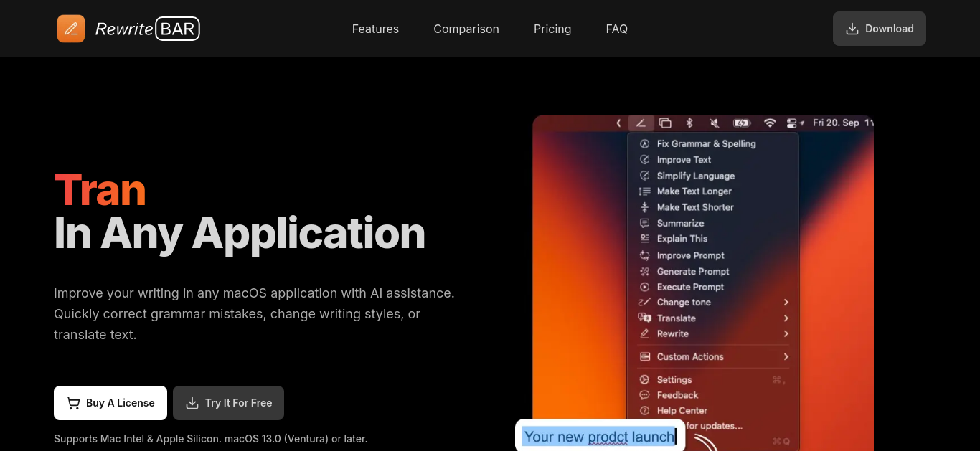
Task: Click the Wi-Fi icon in menu bar
Action: click(770, 123)
